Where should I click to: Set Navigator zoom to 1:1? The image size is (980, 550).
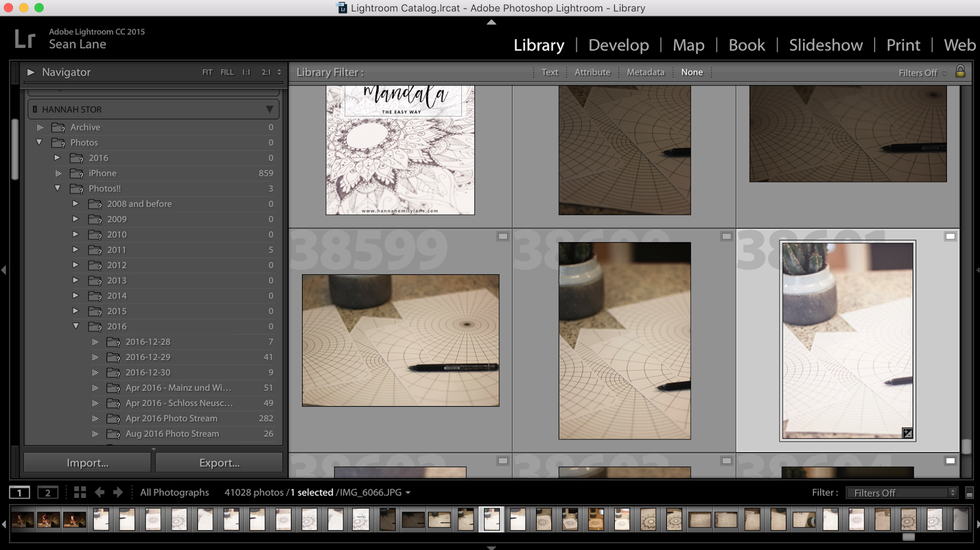click(246, 72)
